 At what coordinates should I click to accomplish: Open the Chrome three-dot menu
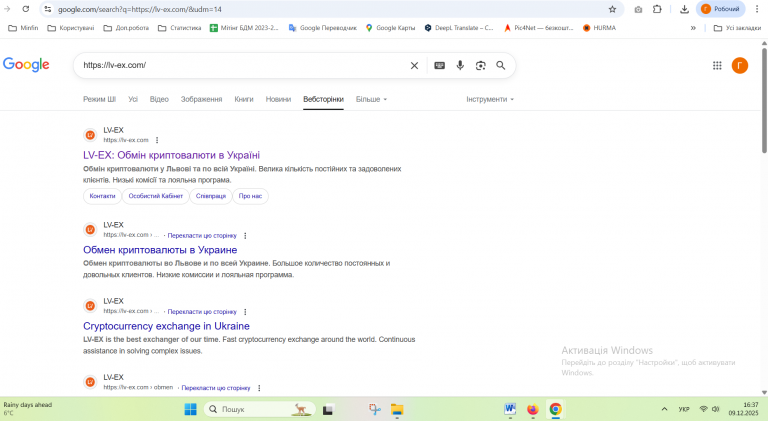pos(757,9)
